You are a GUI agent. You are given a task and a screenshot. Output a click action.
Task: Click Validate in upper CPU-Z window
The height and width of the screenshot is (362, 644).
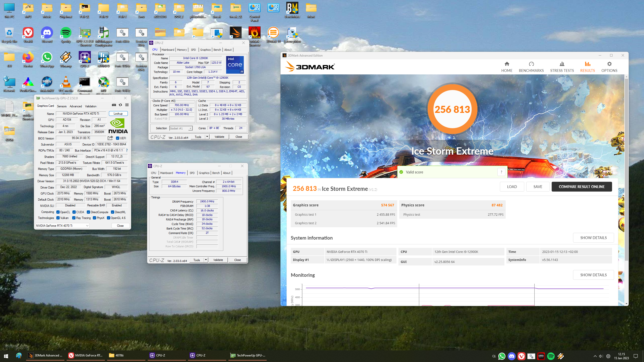(x=219, y=137)
